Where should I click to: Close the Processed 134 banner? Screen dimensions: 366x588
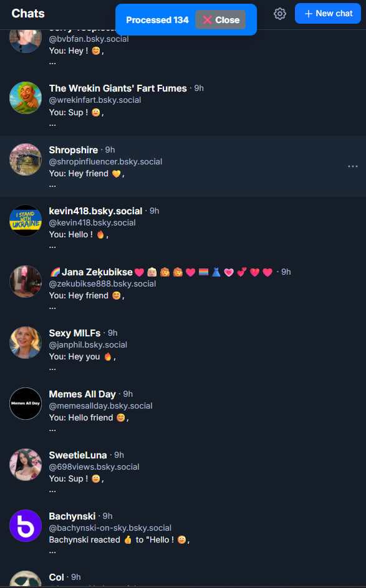click(x=220, y=20)
